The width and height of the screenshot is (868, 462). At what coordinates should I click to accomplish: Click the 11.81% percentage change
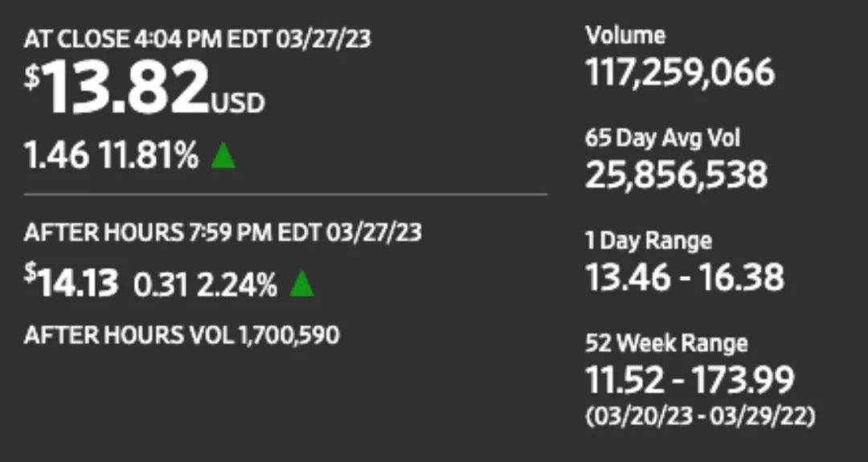[148, 157]
